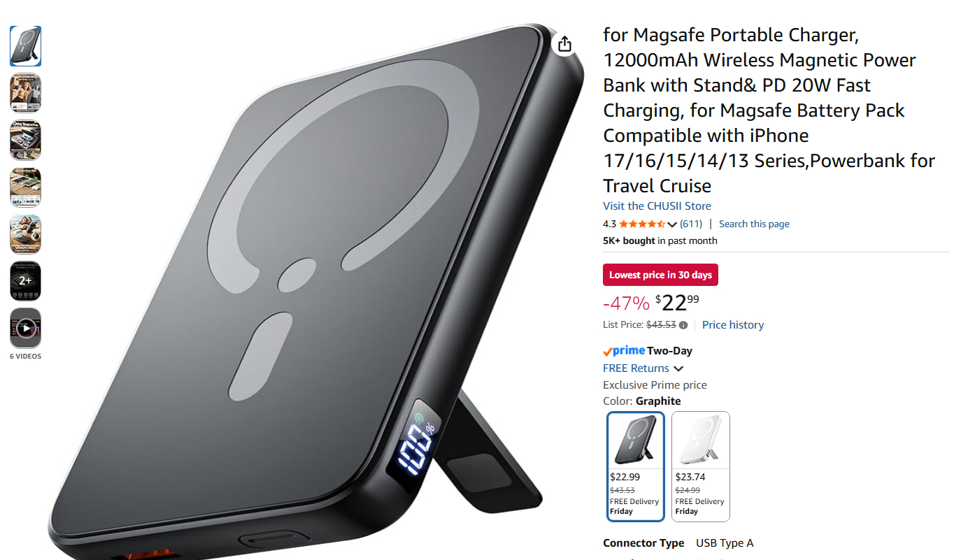Expand the rating breakdown chevron
Image resolution: width=961 pixels, height=560 pixels.
pyautogui.click(x=672, y=224)
